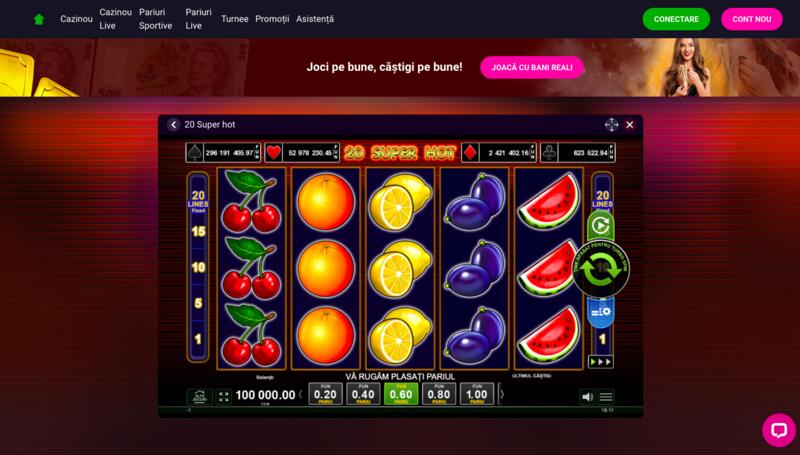Open Promoții menu item
800x455 pixels.
[272, 19]
